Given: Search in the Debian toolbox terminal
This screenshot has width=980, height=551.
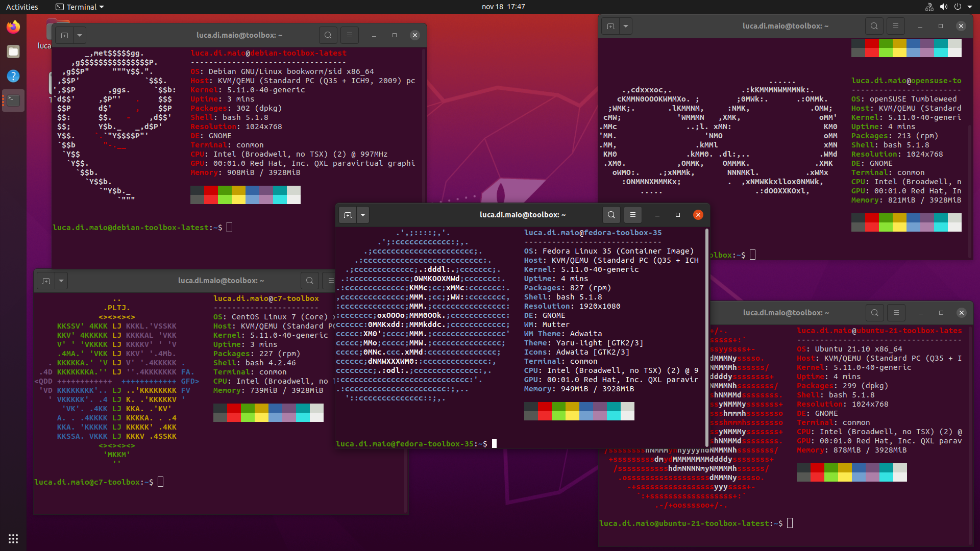Looking at the screenshot, I should click(x=328, y=35).
